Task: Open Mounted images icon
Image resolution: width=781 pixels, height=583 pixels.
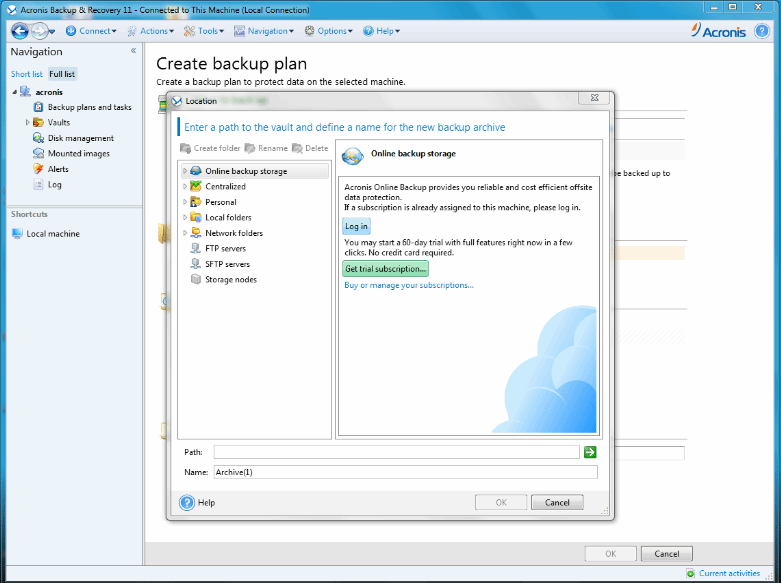Action: [x=38, y=153]
